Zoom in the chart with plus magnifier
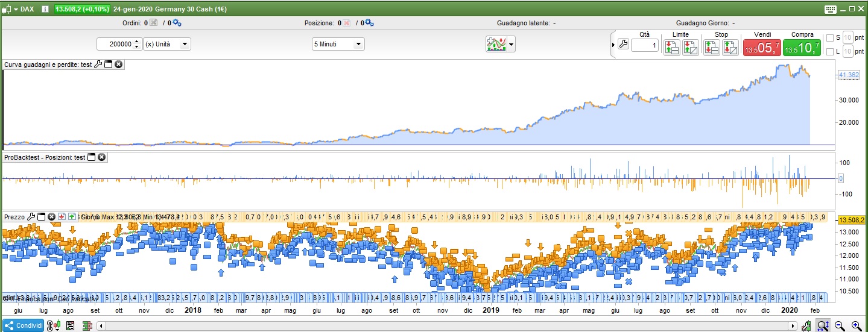 pyautogui.click(x=856, y=326)
